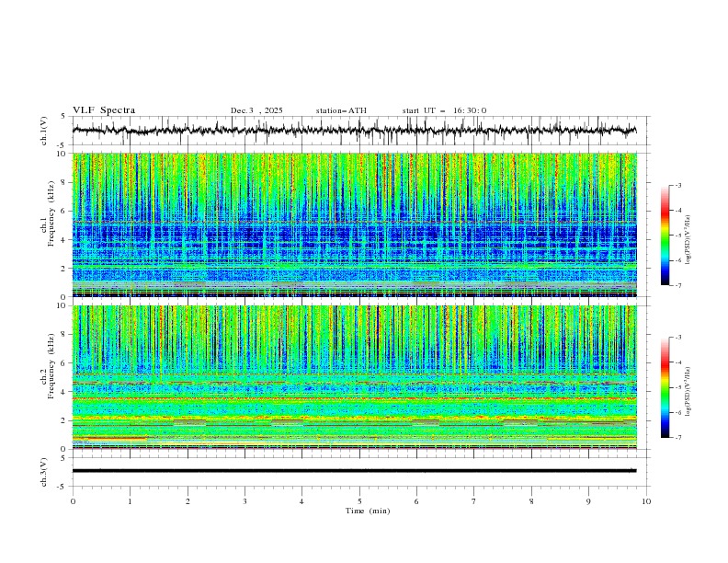
Task: Click inside the ch.2 spectrogram panel
Action: (355, 377)
